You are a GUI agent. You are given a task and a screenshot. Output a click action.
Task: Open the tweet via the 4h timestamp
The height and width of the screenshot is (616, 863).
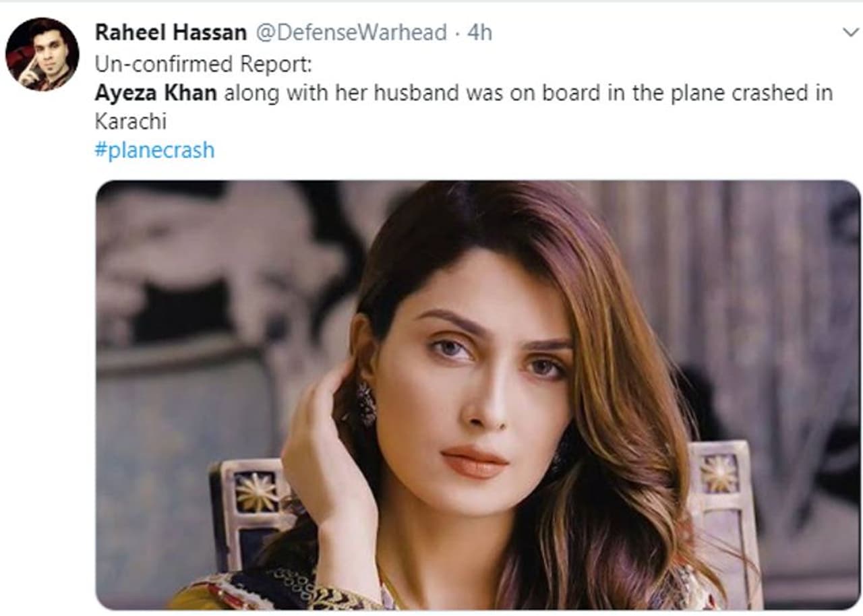click(x=479, y=32)
